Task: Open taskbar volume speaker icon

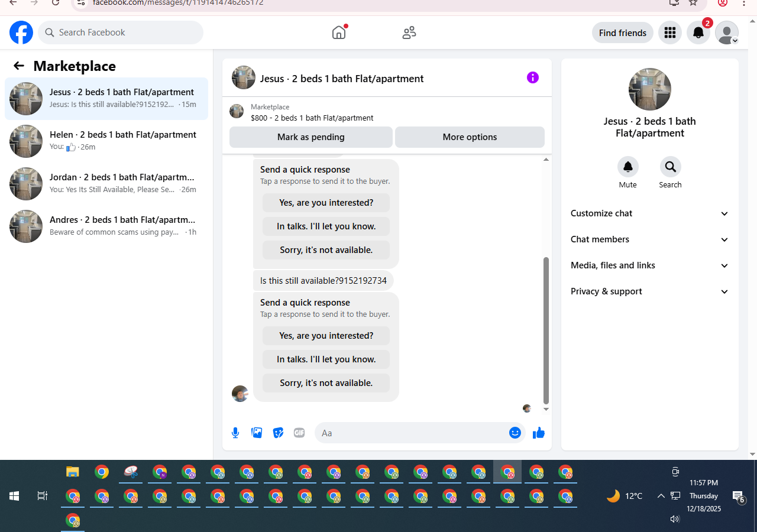Action: (675, 519)
